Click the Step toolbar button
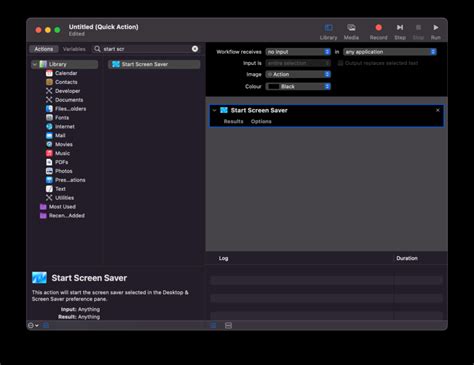This screenshot has width=474, height=365. point(400,32)
